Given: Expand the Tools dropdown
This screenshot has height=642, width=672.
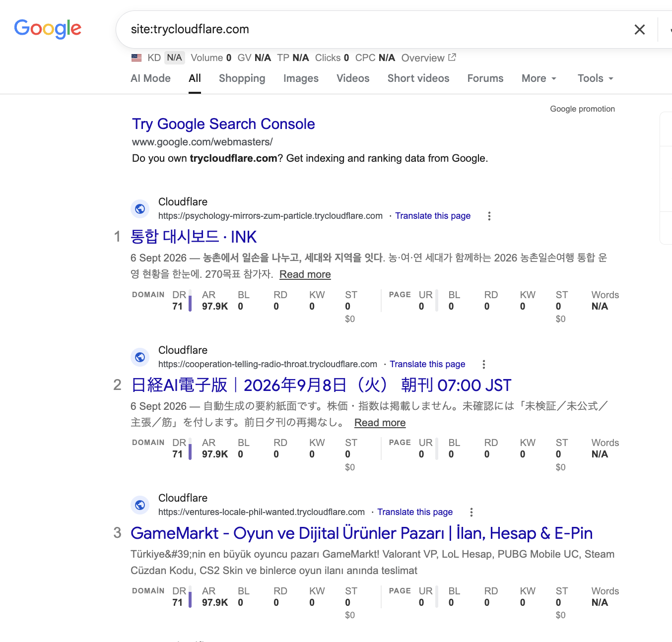Looking at the screenshot, I should [596, 78].
